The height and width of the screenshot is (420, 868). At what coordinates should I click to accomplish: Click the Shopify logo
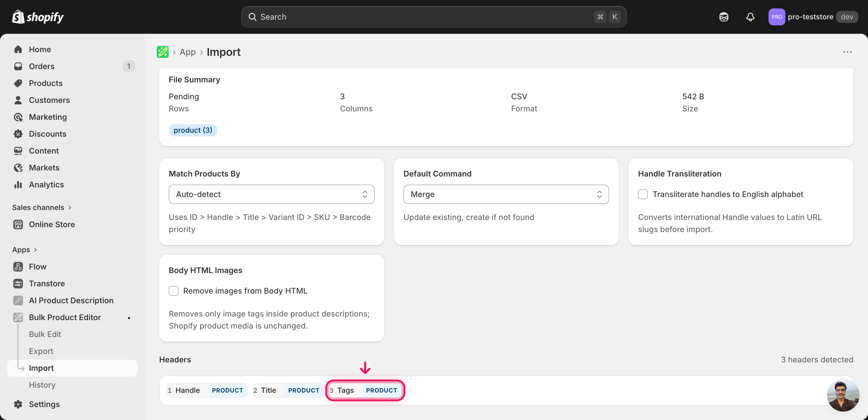tap(38, 17)
